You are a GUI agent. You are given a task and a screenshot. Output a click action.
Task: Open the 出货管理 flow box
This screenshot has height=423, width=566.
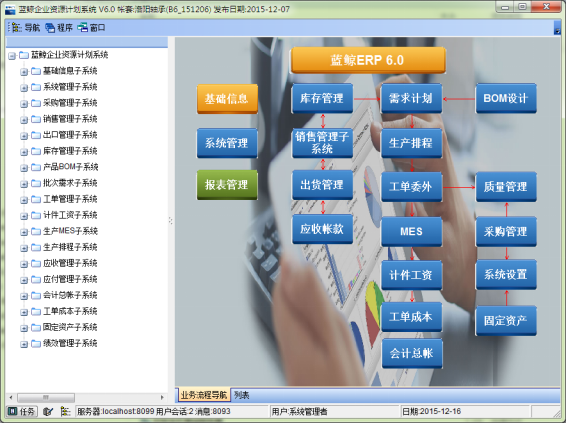tap(322, 185)
